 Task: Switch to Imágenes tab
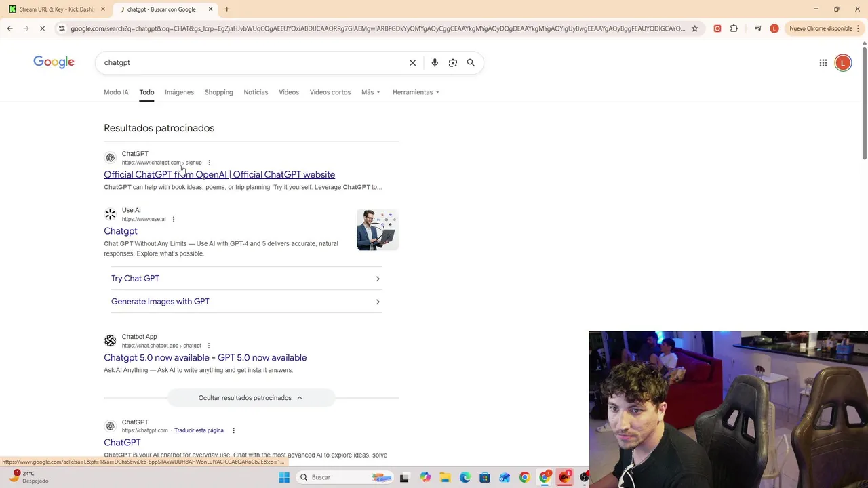point(179,92)
